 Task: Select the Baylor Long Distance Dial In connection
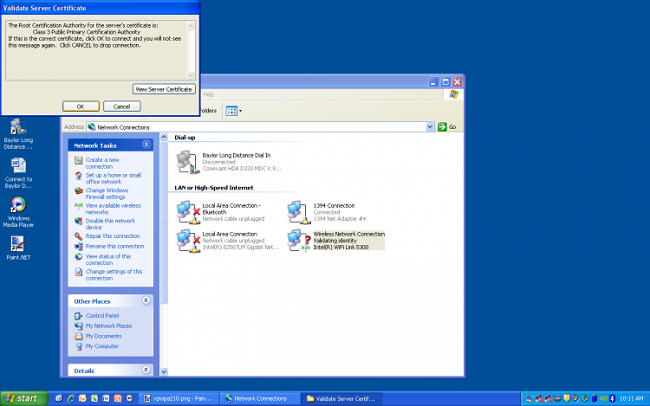pos(229,162)
